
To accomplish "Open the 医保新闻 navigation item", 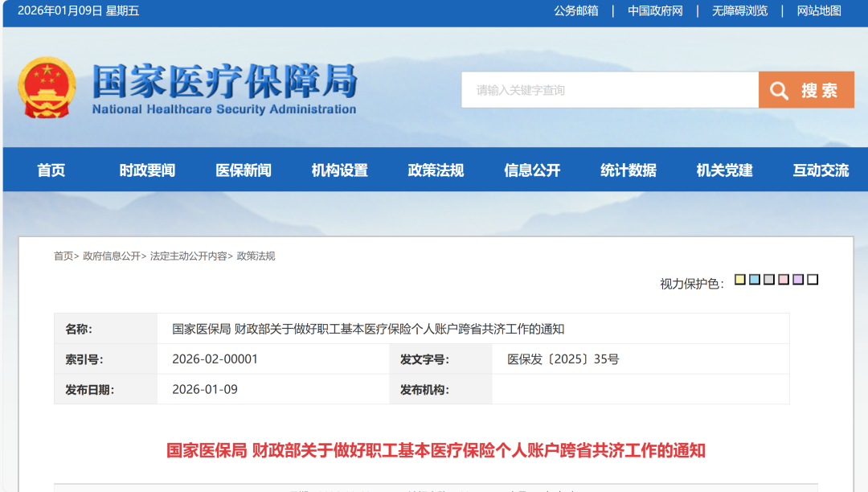I will click(244, 170).
